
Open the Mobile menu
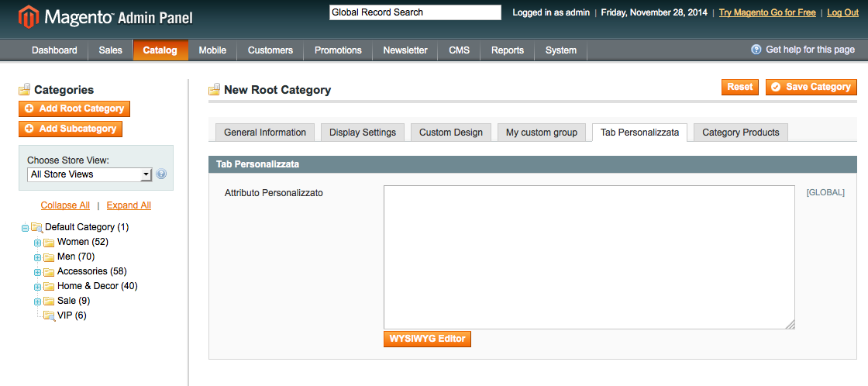pyautogui.click(x=212, y=50)
